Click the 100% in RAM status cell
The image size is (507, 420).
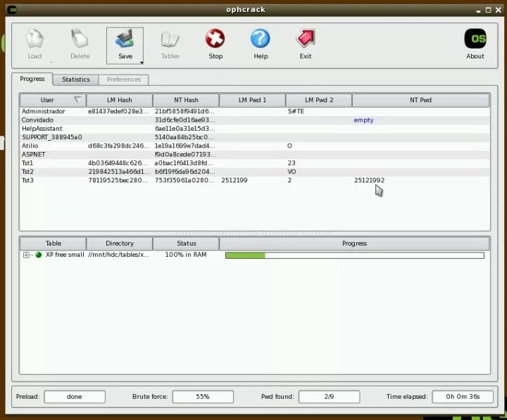click(x=186, y=255)
